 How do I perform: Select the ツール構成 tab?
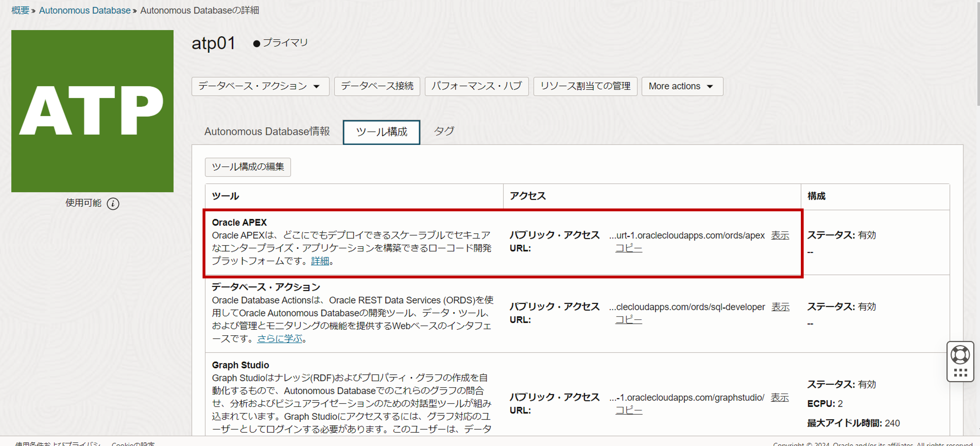pos(381,132)
